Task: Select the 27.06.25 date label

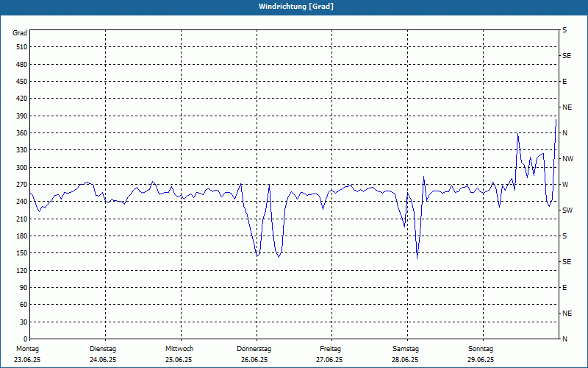Action: [x=329, y=360]
